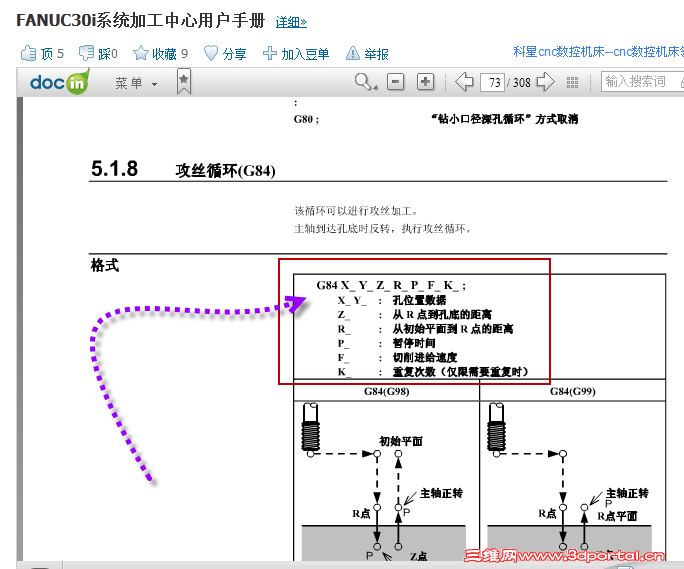Zoom out with the minus button
Image resolution: width=684 pixels, height=569 pixels.
(395, 82)
